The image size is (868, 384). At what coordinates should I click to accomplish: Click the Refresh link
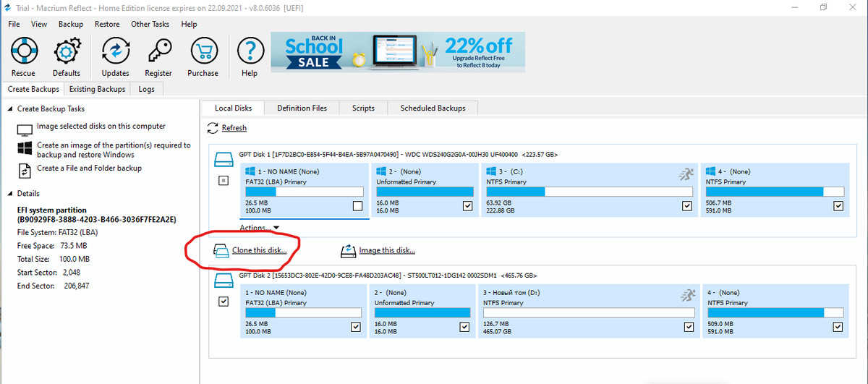click(x=234, y=128)
